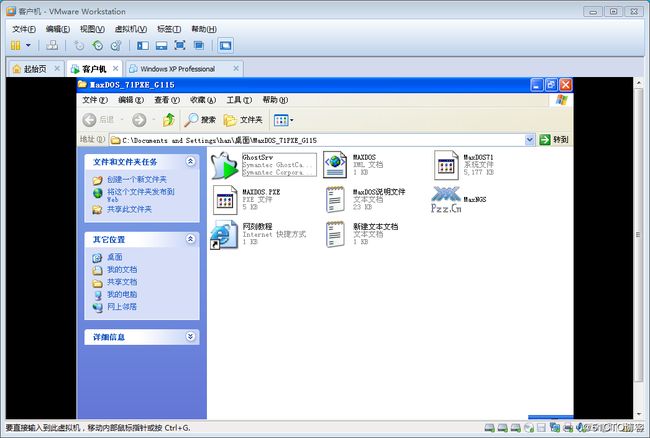Close the 客户机 tab

tap(116, 68)
